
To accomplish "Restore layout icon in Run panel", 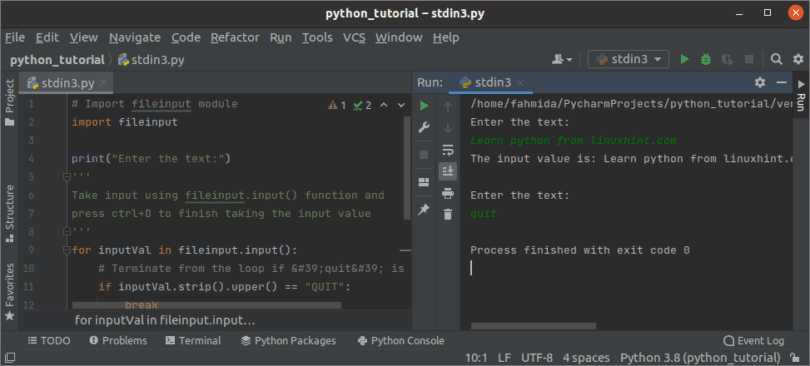I will click(x=424, y=182).
